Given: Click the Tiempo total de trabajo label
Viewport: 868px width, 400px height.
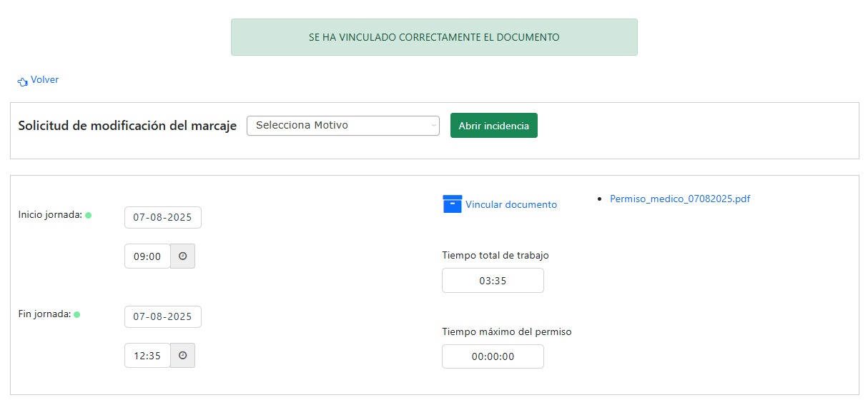Looking at the screenshot, I should point(495,255).
